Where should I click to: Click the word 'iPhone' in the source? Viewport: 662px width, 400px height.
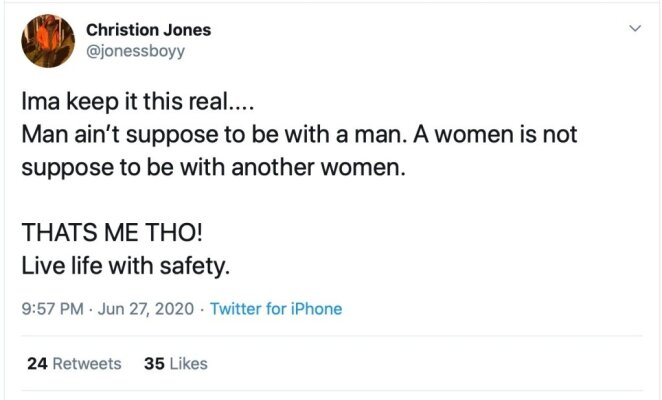[x=316, y=309]
